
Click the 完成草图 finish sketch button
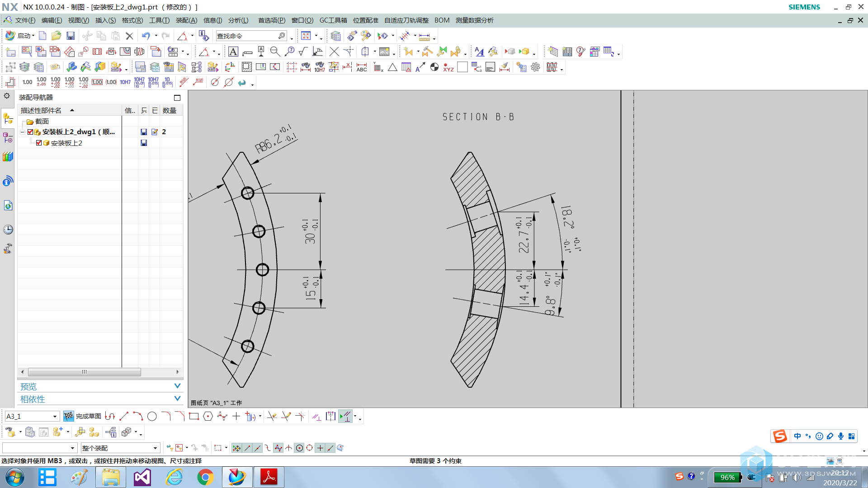(x=82, y=416)
